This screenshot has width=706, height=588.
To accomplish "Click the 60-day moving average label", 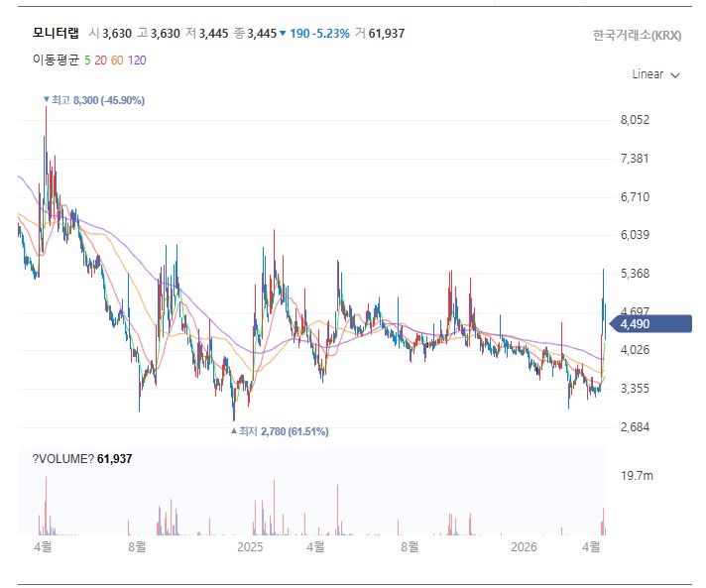I will (x=117, y=60).
